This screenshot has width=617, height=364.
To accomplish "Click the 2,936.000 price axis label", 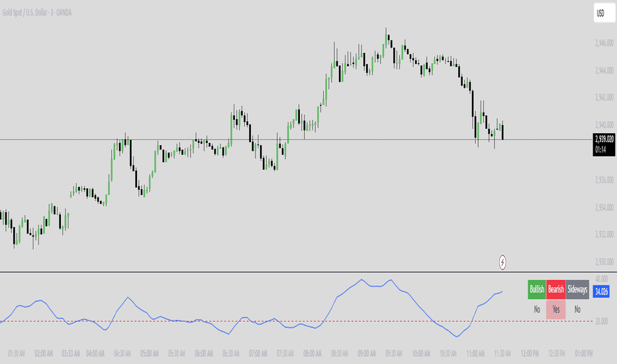I will coord(604,180).
